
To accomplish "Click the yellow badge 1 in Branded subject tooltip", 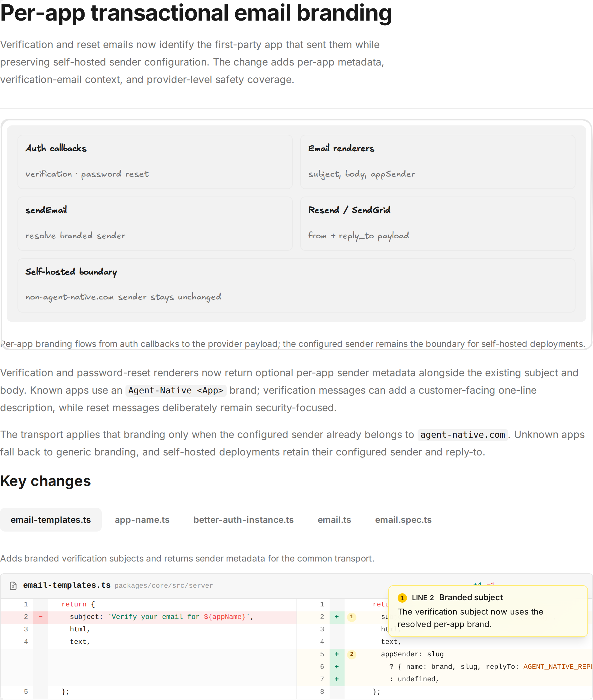I will tap(402, 598).
